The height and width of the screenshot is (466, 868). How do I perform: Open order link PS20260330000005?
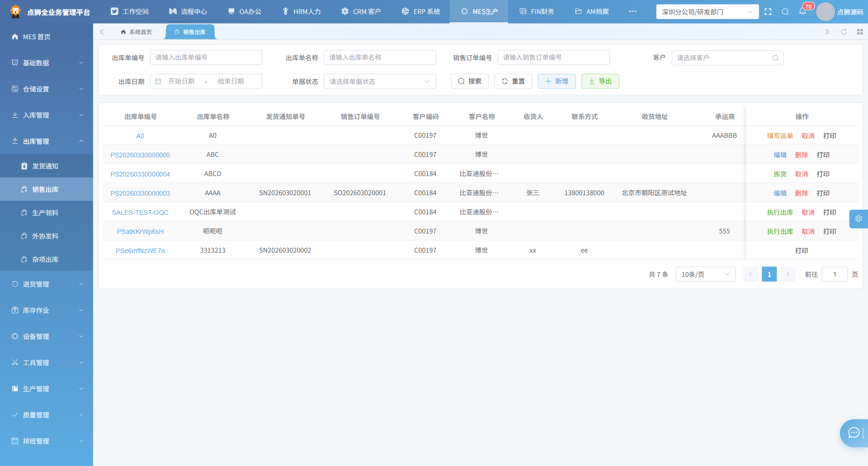(x=140, y=155)
